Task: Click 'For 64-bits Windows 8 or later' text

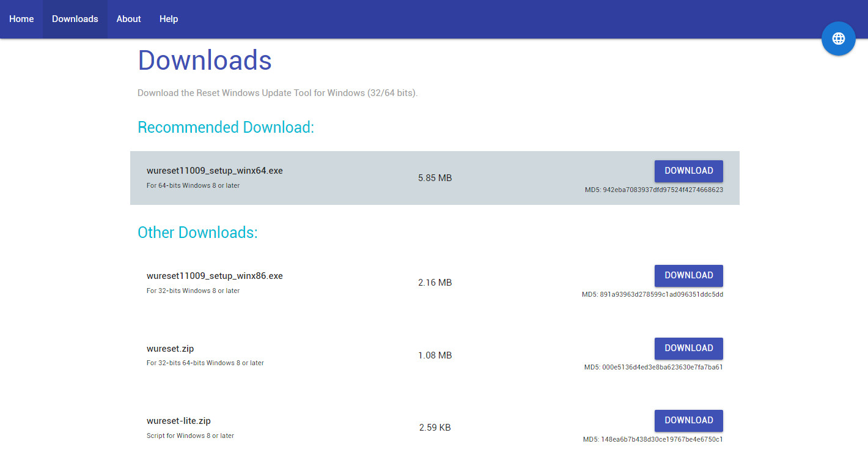Action: tap(193, 185)
